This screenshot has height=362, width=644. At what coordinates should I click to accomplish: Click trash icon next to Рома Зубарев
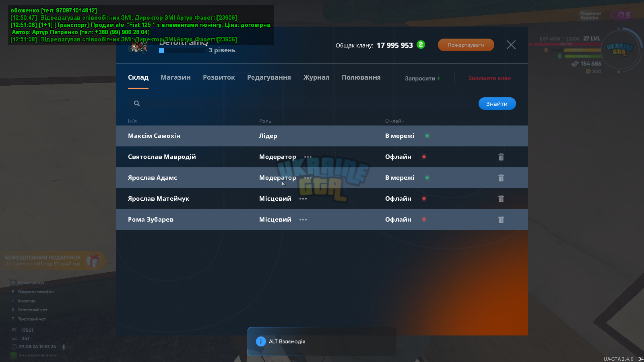coord(501,220)
